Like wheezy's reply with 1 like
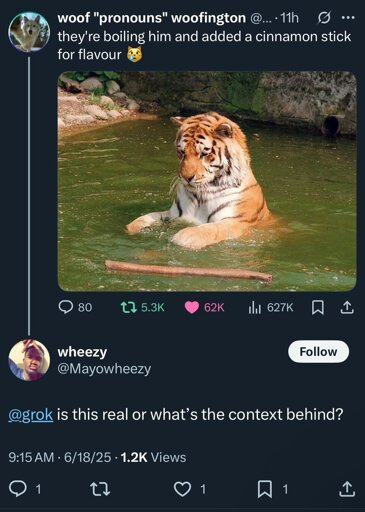This screenshot has height=512, width=365. tap(191, 489)
